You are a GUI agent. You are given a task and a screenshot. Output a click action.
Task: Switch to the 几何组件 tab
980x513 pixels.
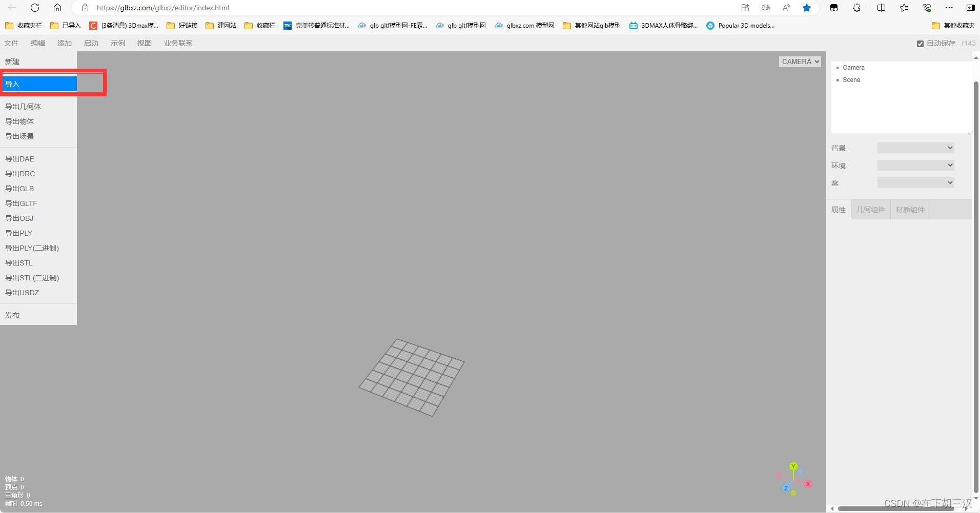click(x=871, y=210)
